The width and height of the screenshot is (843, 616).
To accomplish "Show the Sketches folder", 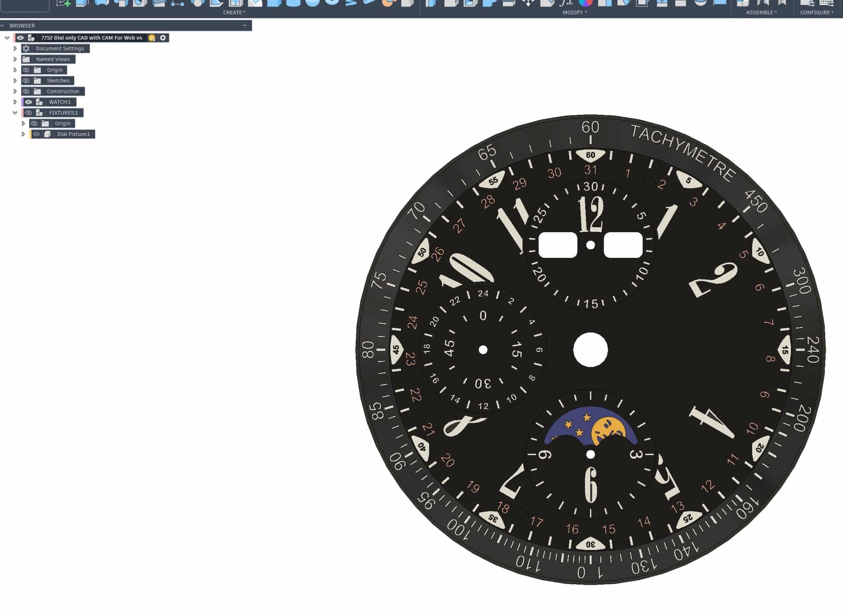I will 26,81.
